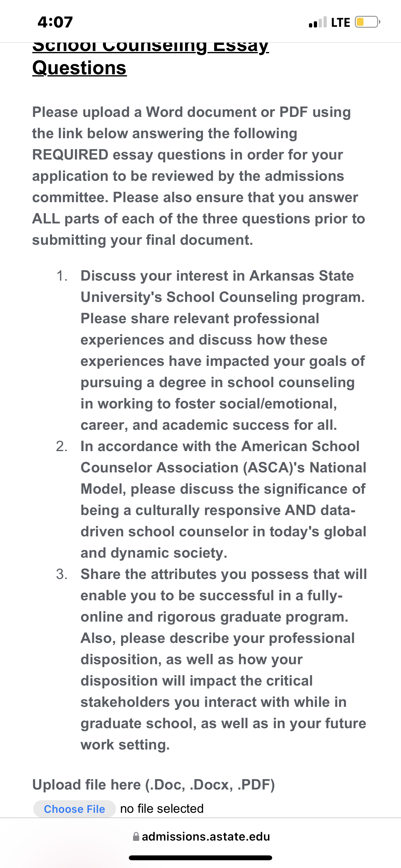The height and width of the screenshot is (868, 401).
Task: Tap the 4:07 clock in status bar
Action: click(55, 22)
